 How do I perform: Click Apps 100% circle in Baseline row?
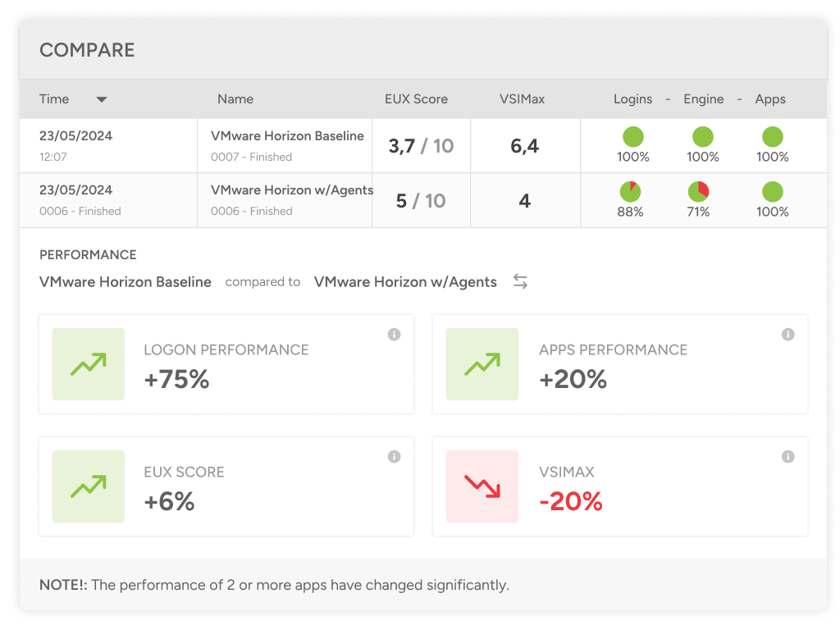773,137
